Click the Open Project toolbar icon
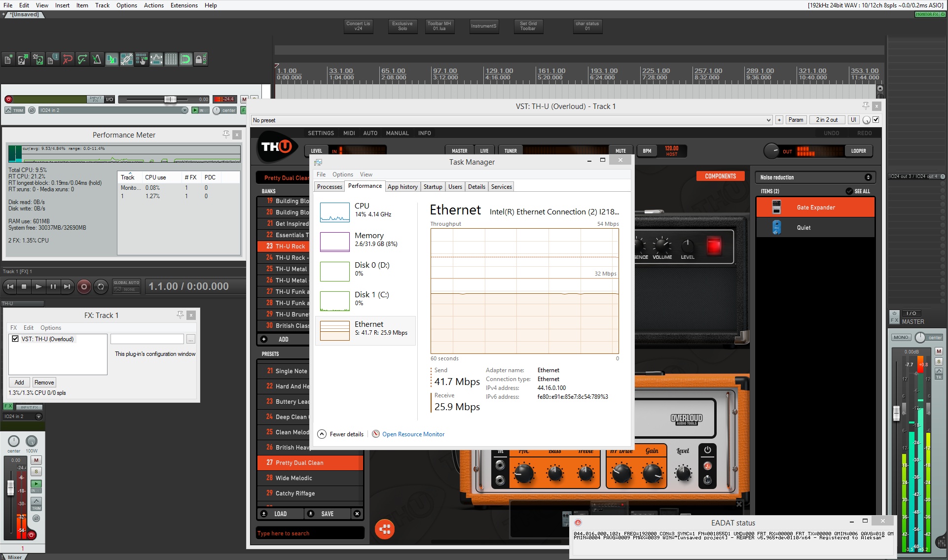This screenshot has height=560, width=948. pos(23,60)
